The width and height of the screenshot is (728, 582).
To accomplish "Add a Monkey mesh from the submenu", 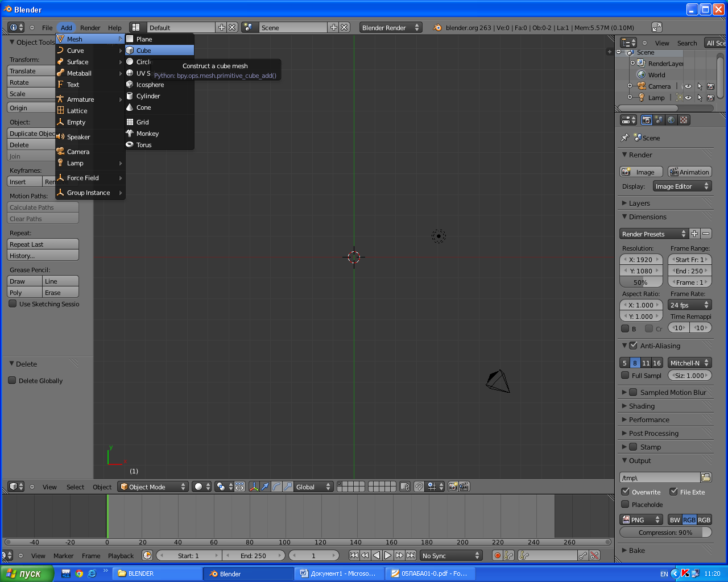I will pyautogui.click(x=159, y=134).
